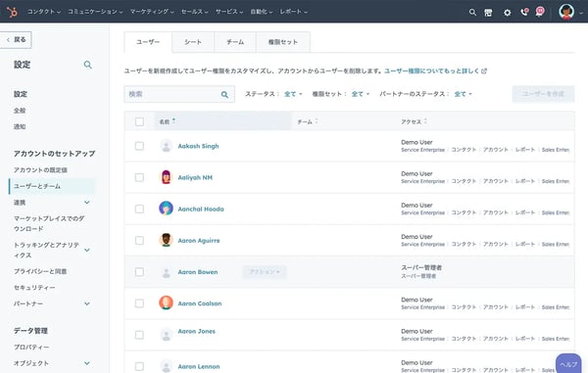This screenshot has width=588, height=373.
Task: Click the magnifier icon in user search field
Action: (224, 94)
